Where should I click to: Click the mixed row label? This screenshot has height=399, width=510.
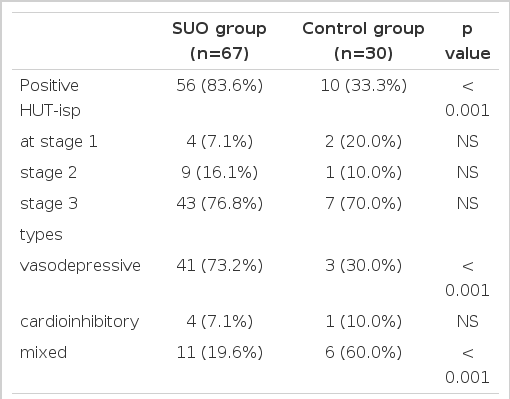click(x=43, y=352)
